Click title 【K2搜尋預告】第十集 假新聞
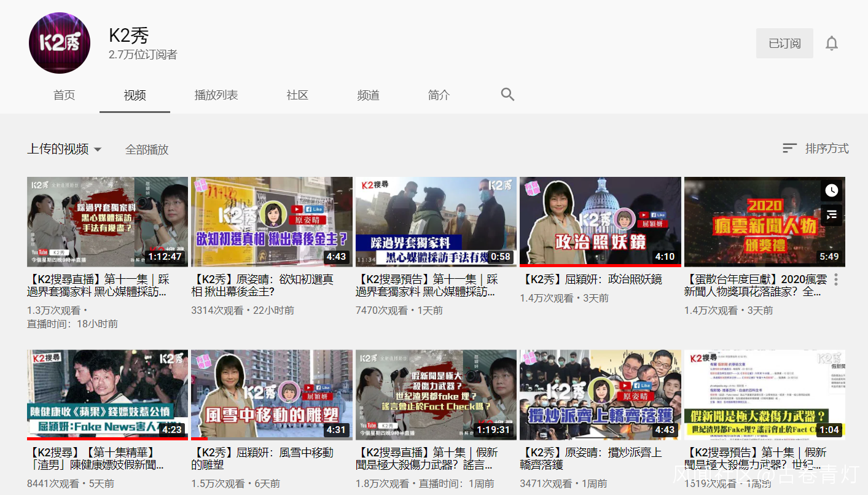 756,459
